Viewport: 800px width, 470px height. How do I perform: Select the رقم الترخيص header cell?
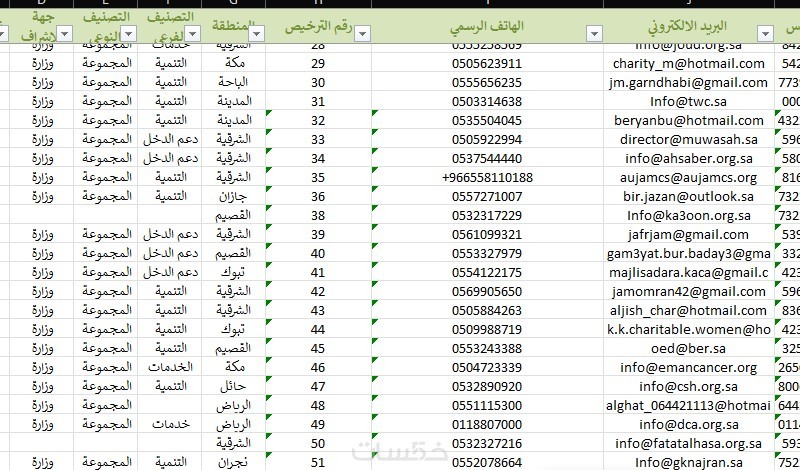319,26
